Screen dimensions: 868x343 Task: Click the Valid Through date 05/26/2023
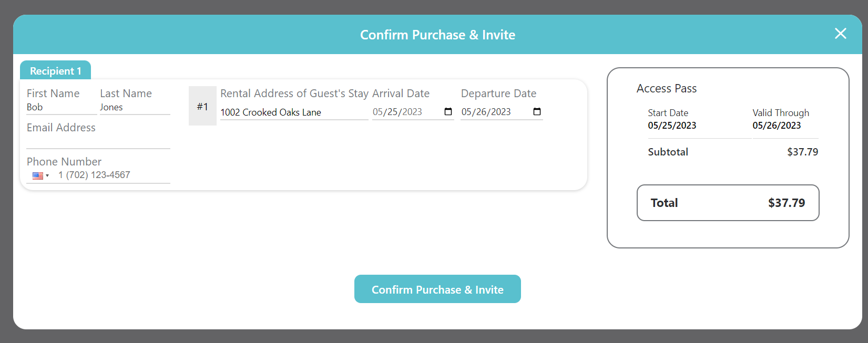pos(777,126)
